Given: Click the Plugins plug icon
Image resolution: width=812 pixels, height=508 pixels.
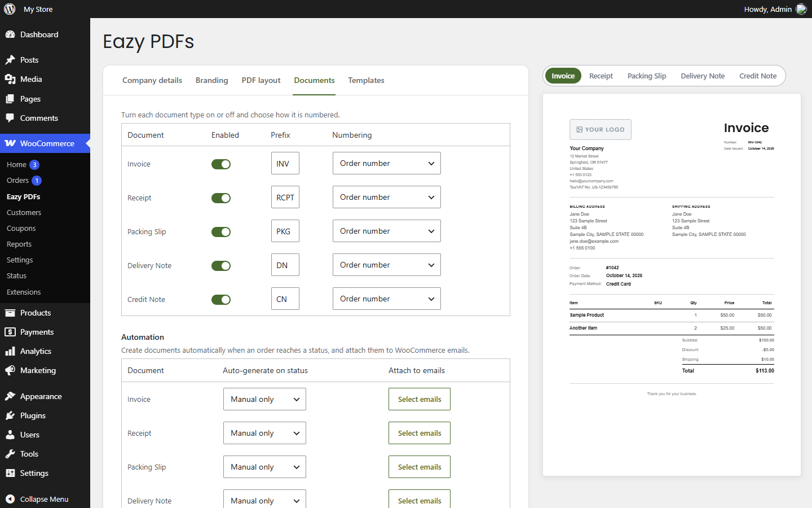Looking at the screenshot, I should pyautogui.click(x=10, y=415).
